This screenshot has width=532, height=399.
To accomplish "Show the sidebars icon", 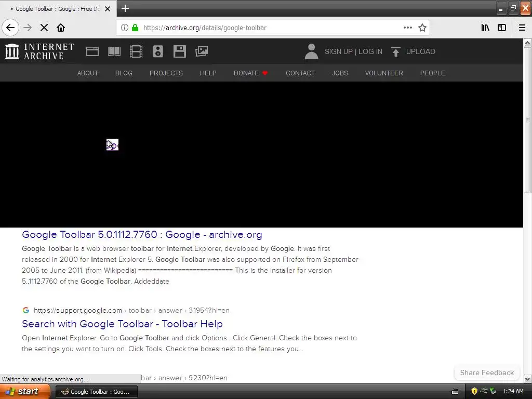I will coord(502,28).
